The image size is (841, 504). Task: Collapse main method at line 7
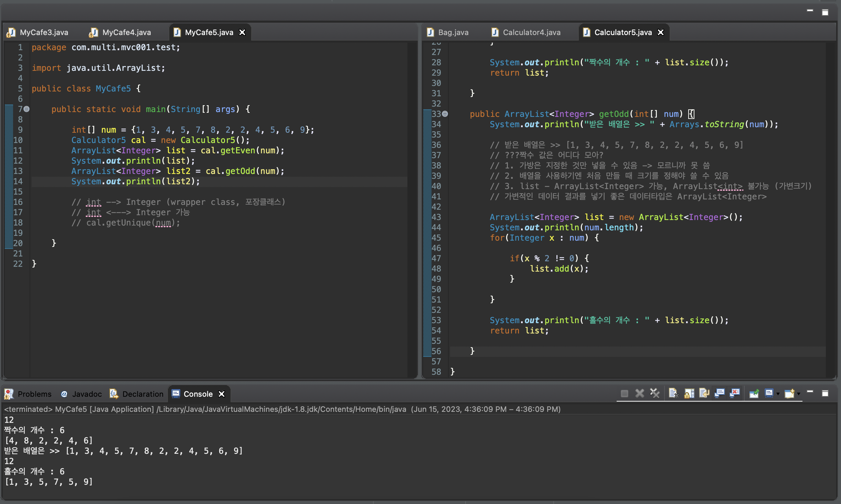(26, 109)
